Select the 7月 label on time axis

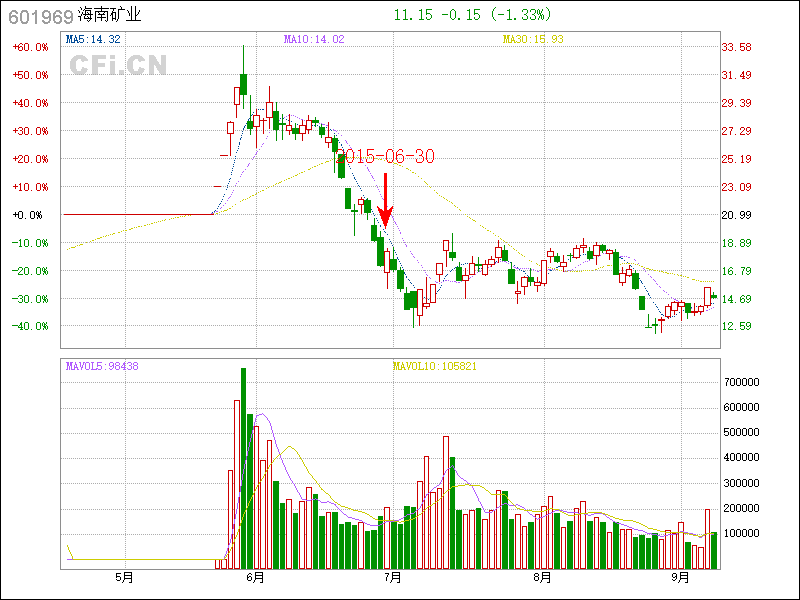tap(393, 577)
